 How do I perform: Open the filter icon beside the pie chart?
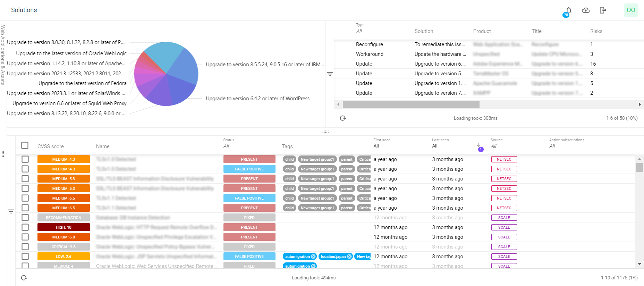330,74
